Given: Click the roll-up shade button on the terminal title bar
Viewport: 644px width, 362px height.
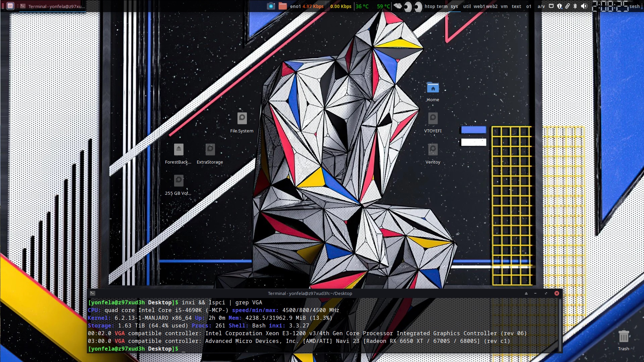Looking at the screenshot, I should coord(526,293).
